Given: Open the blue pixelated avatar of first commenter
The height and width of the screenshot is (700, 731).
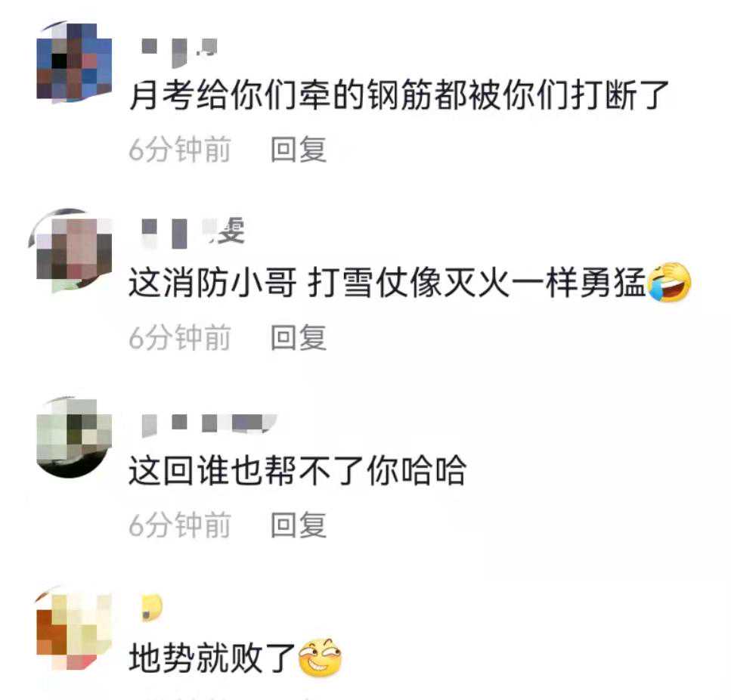Looking at the screenshot, I should coord(74,61).
